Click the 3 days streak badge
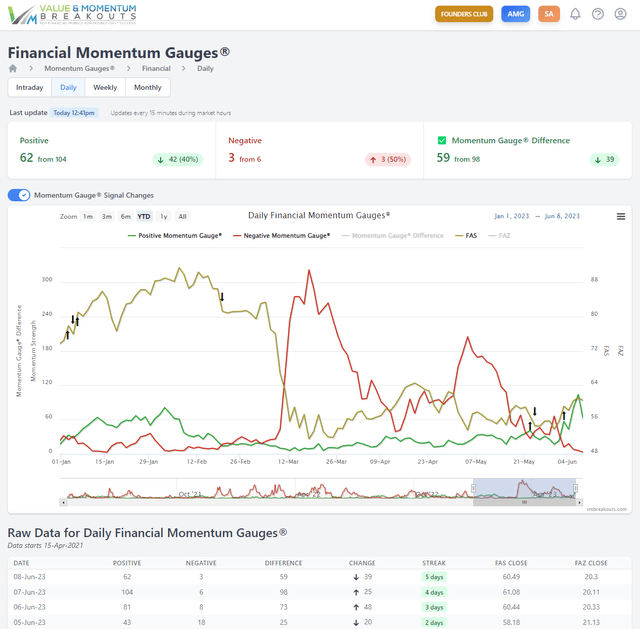The width and height of the screenshot is (640, 629). tap(434, 607)
